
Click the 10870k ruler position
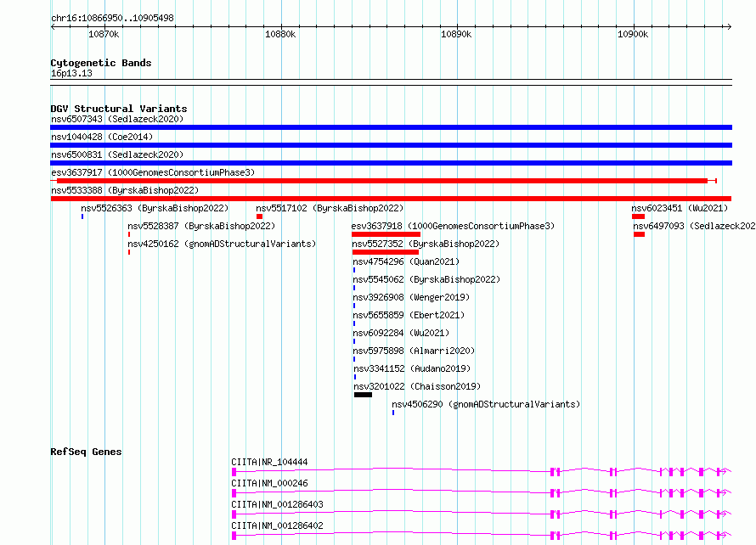(104, 34)
